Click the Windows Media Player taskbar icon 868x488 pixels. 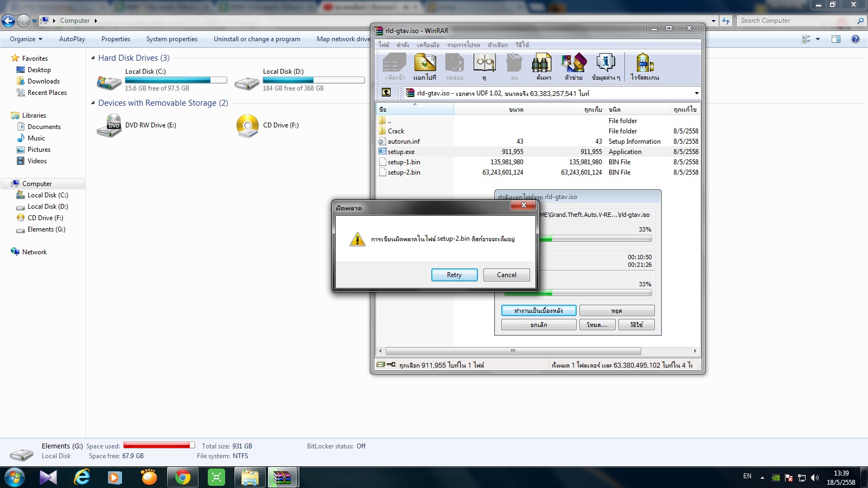tap(114, 477)
